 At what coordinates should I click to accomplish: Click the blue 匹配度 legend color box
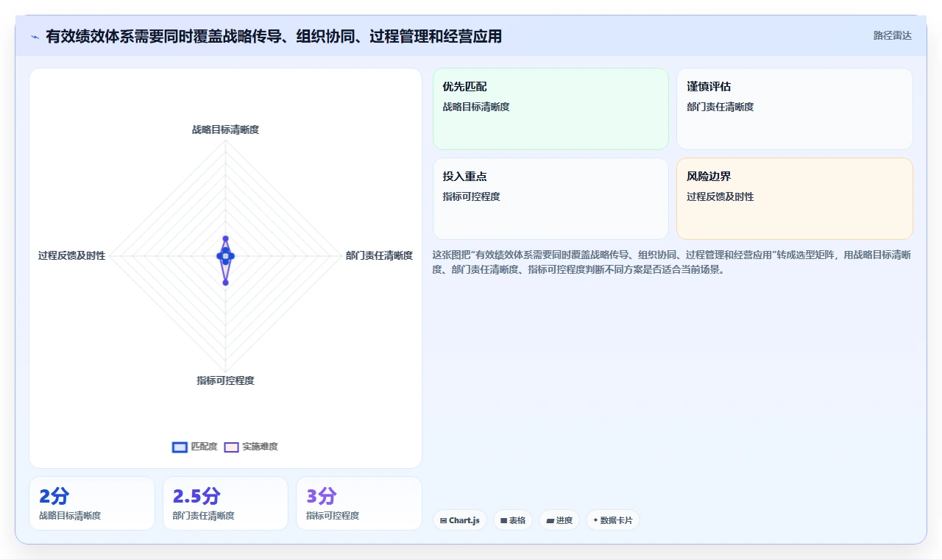pyautogui.click(x=180, y=447)
